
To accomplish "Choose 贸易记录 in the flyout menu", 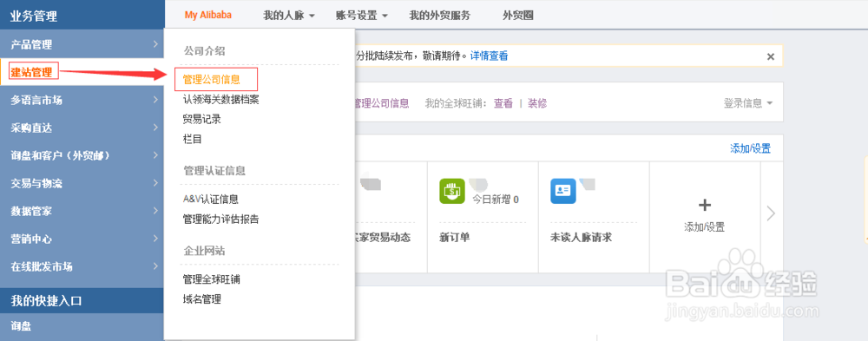I will (202, 119).
